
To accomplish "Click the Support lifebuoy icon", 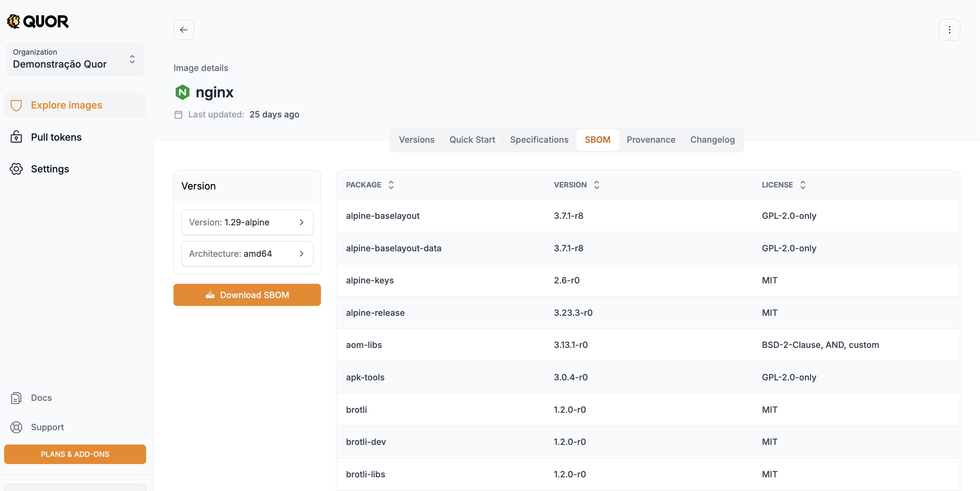I will point(16,427).
